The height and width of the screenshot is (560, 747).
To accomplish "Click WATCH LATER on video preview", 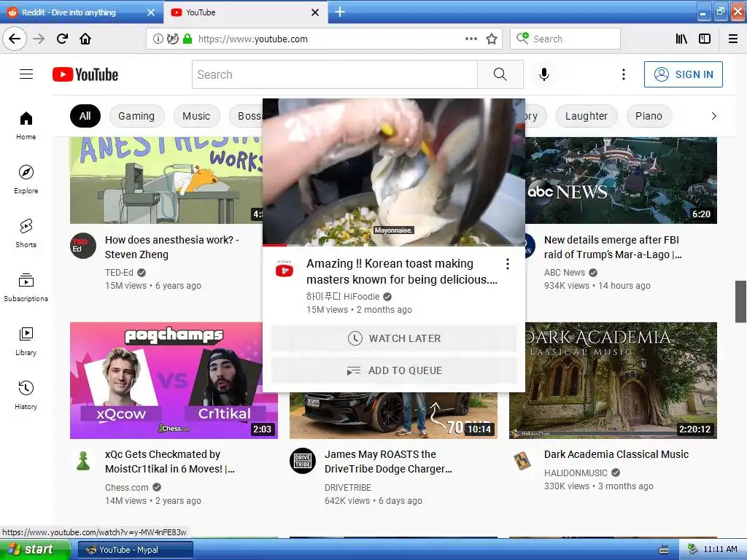I will (x=394, y=338).
